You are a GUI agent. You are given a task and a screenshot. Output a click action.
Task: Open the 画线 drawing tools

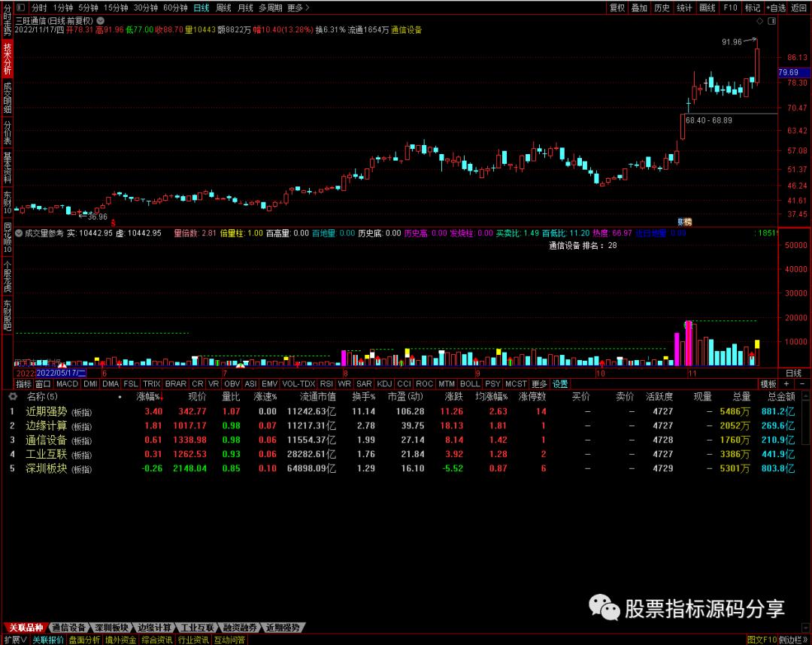pos(707,8)
